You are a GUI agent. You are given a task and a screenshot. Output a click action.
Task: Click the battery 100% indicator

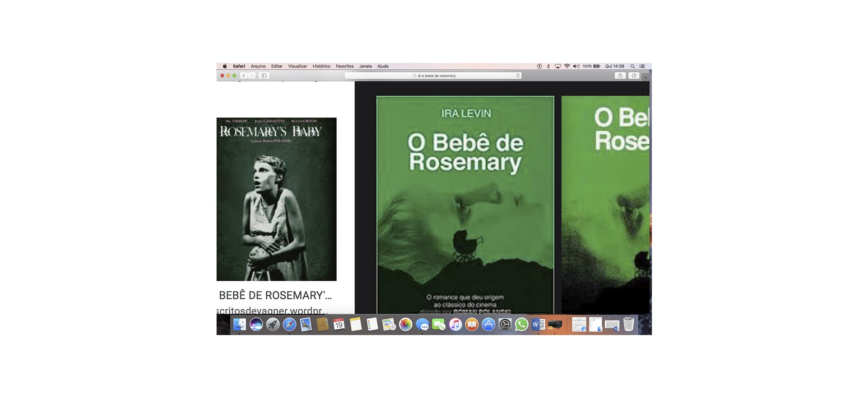(x=591, y=66)
